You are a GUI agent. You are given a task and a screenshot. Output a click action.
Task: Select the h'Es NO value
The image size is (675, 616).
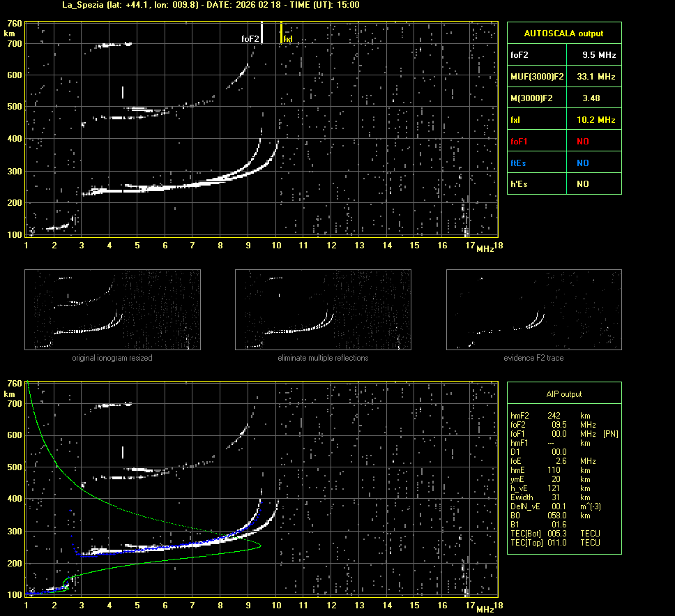coord(582,184)
